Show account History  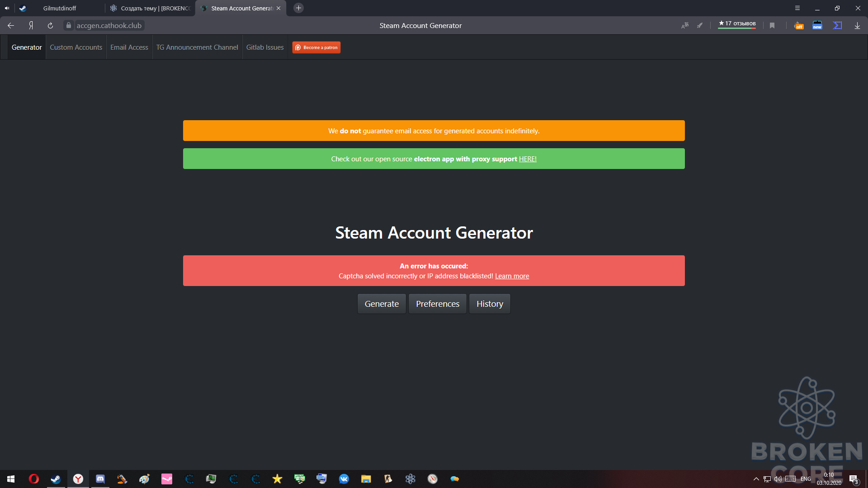click(490, 304)
